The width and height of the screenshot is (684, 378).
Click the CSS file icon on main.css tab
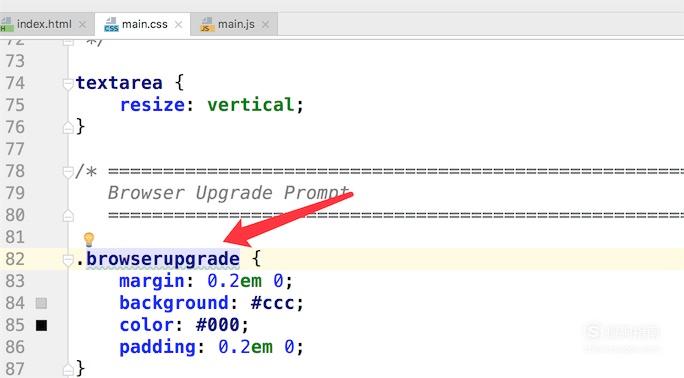[111, 25]
